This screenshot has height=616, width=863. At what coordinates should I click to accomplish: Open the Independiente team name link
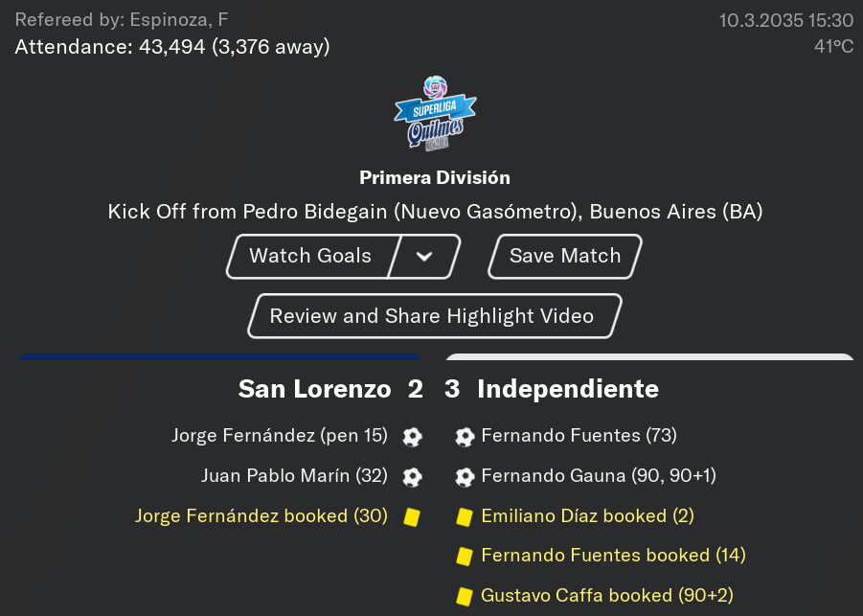568,389
